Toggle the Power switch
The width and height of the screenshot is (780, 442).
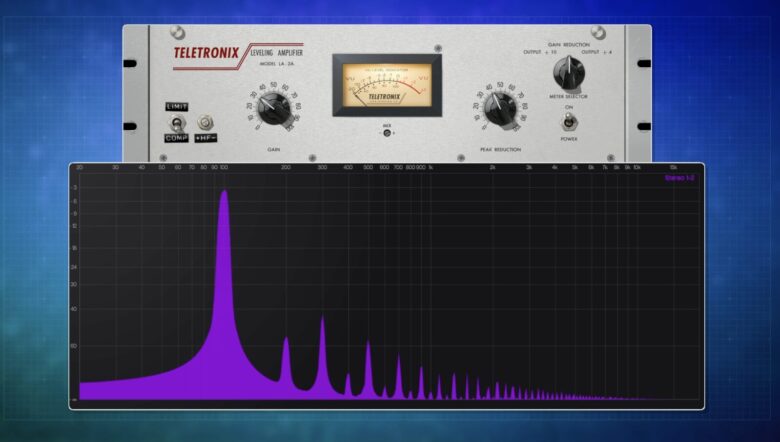coord(569,124)
